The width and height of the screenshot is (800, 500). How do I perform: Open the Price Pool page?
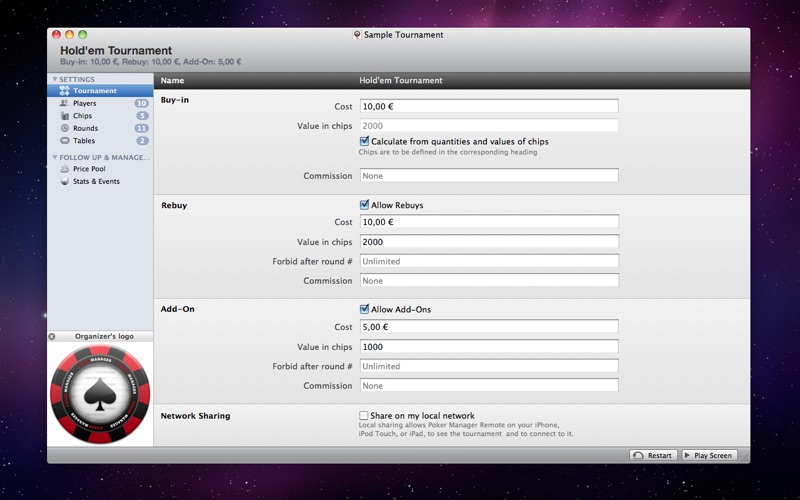pyautogui.click(x=88, y=169)
